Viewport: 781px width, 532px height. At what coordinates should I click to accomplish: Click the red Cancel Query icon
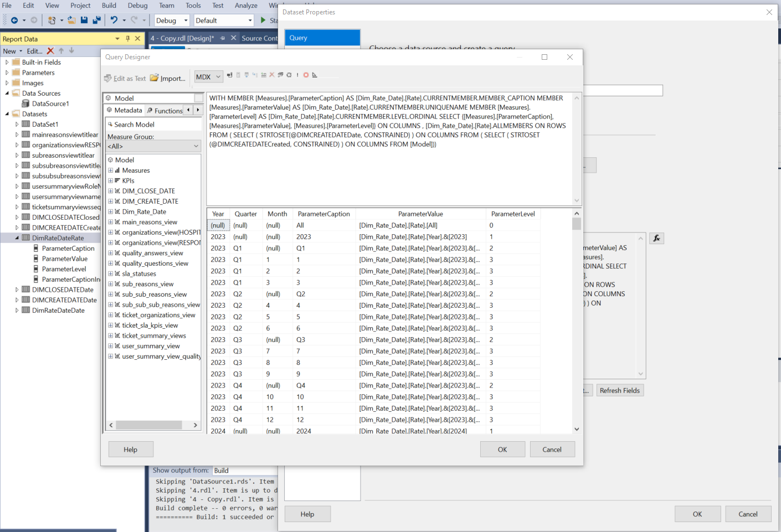[306, 75]
